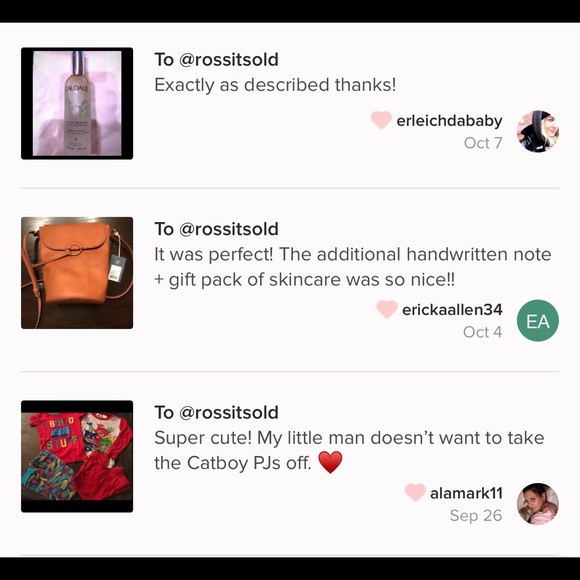Select the "Exactly as described thanks!" comment
This screenshot has height=580, width=580.
coord(275,85)
